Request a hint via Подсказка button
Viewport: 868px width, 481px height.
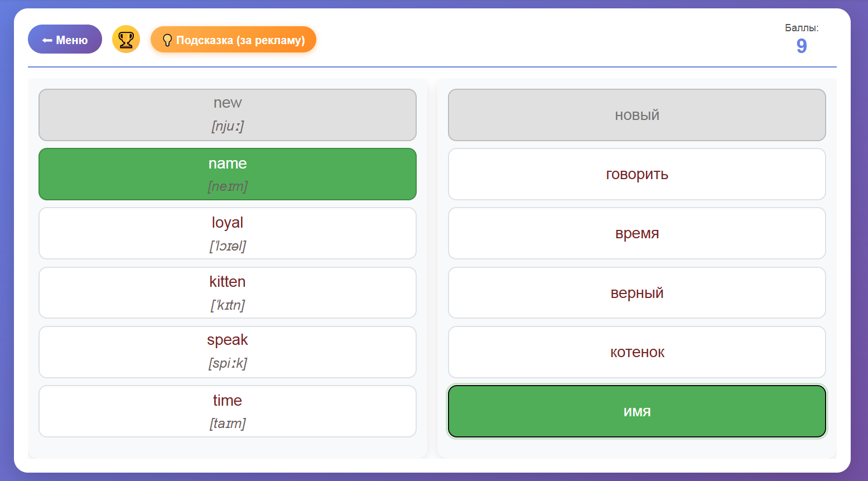point(233,40)
